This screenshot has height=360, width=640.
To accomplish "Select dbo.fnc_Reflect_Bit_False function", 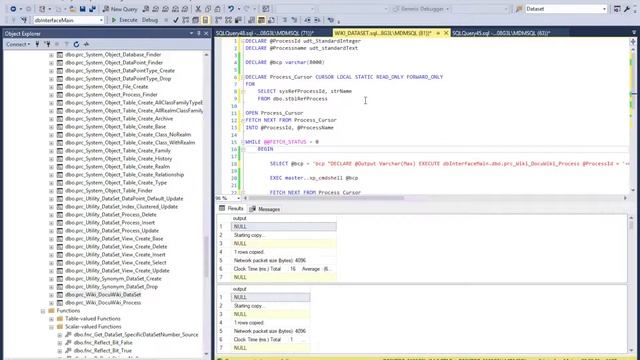I will (x=103, y=343).
